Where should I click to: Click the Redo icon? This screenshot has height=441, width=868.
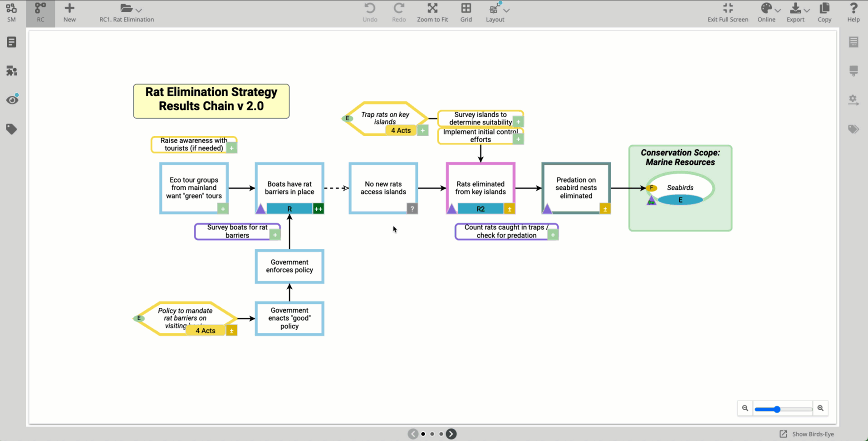click(399, 9)
